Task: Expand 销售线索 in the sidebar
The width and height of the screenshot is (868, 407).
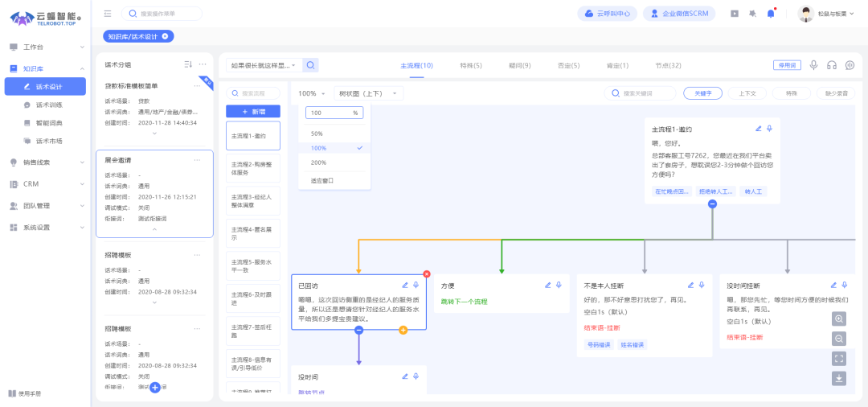Action: (x=45, y=162)
